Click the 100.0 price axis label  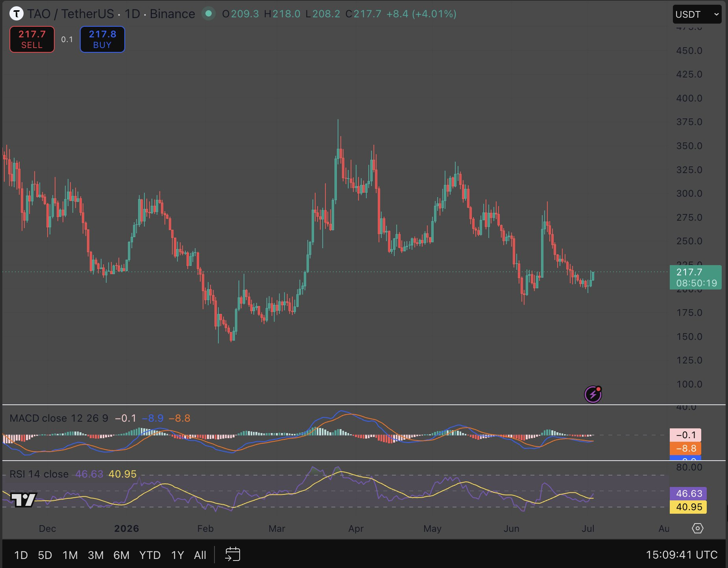(689, 384)
